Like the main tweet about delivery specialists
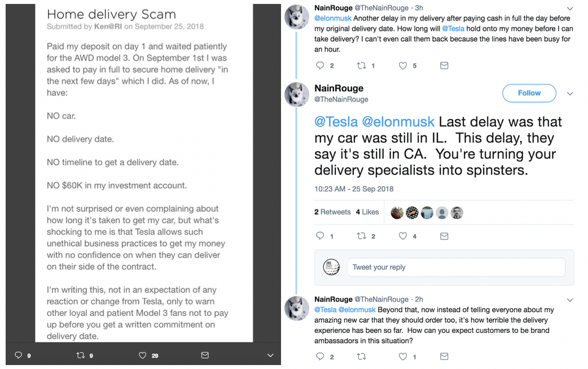This screenshot has width=588, height=369. click(403, 236)
